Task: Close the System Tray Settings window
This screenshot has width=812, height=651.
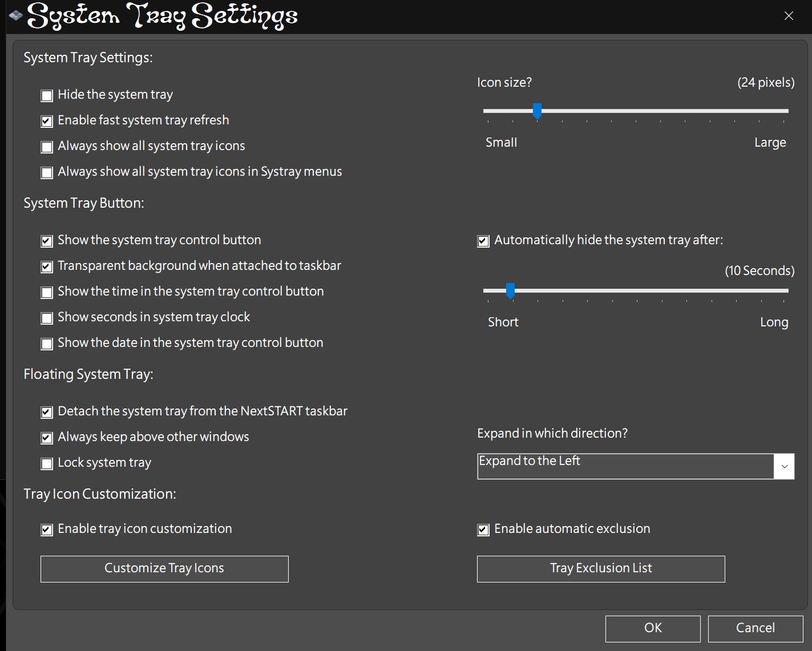Action: [x=789, y=16]
